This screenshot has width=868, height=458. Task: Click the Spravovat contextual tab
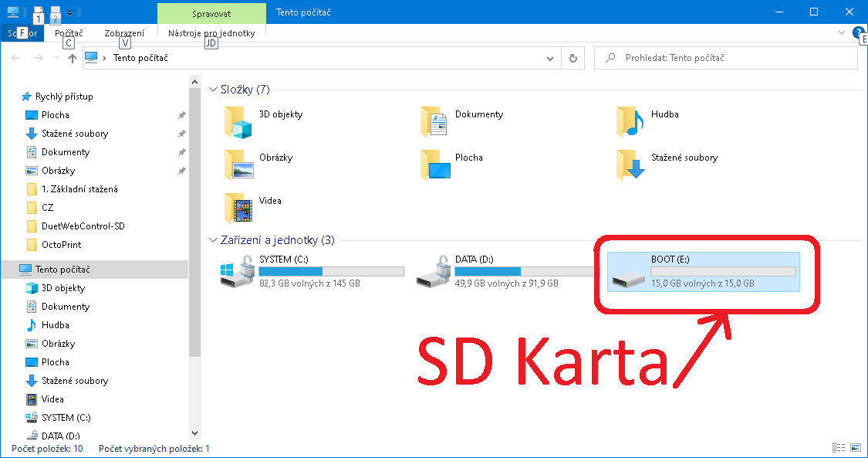click(x=211, y=13)
